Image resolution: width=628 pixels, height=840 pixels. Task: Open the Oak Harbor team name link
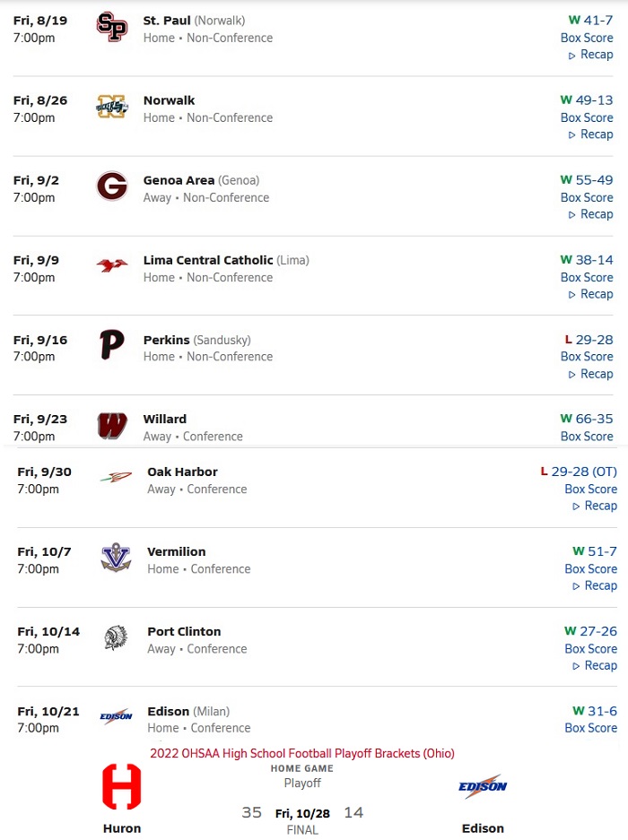tap(182, 472)
